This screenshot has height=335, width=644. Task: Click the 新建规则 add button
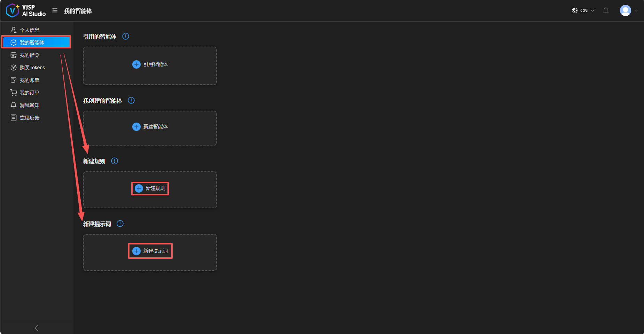coord(150,188)
